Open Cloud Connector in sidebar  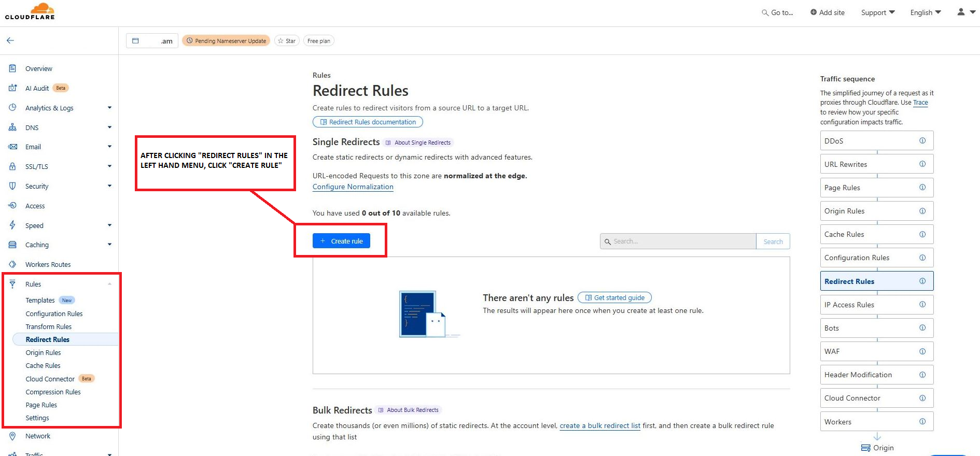pos(50,379)
